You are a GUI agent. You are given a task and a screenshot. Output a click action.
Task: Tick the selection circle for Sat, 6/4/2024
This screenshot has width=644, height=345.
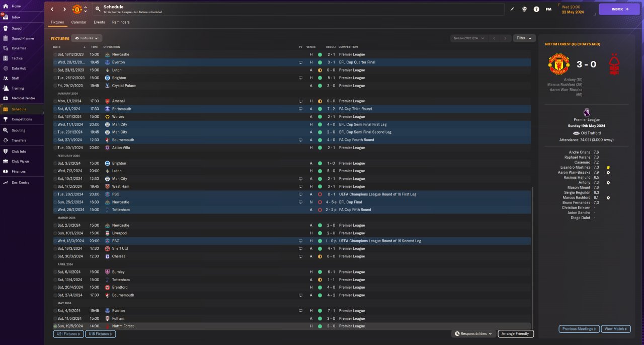pos(55,272)
